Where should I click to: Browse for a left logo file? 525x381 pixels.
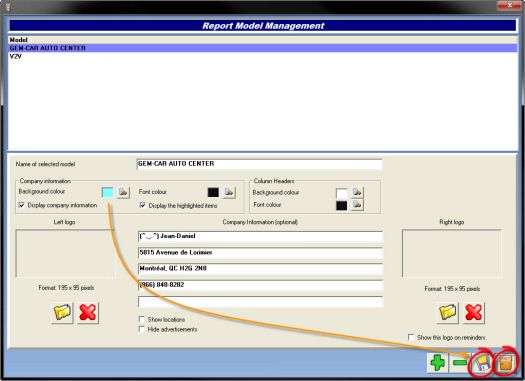pyautogui.click(x=62, y=313)
